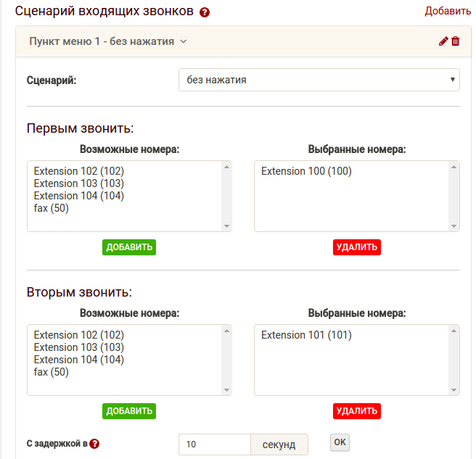This screenshot has height=459, width=476.
Task: Click the help icon next to delay label
Action: (x=94, y=444)
